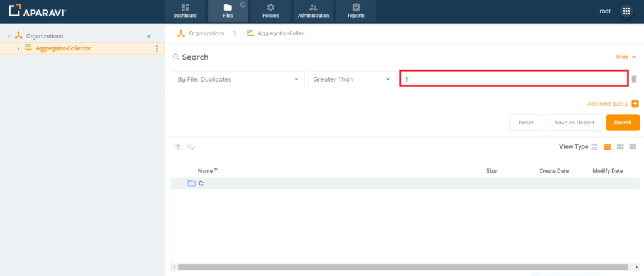Delete the search query with trash icon

[635, 79]
